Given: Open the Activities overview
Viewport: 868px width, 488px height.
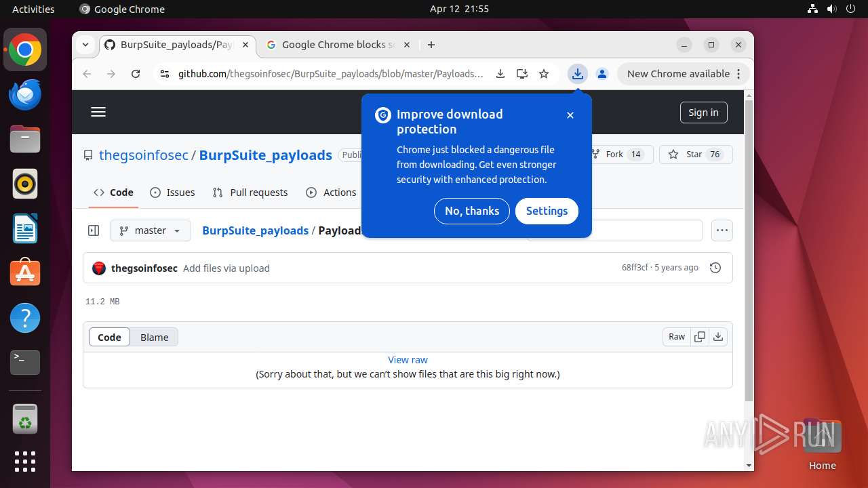Looking at the screenshot, I should (33, 9).
